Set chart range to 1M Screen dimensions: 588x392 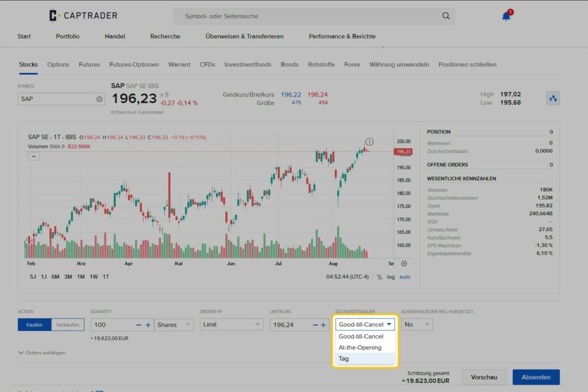(80, 276)
